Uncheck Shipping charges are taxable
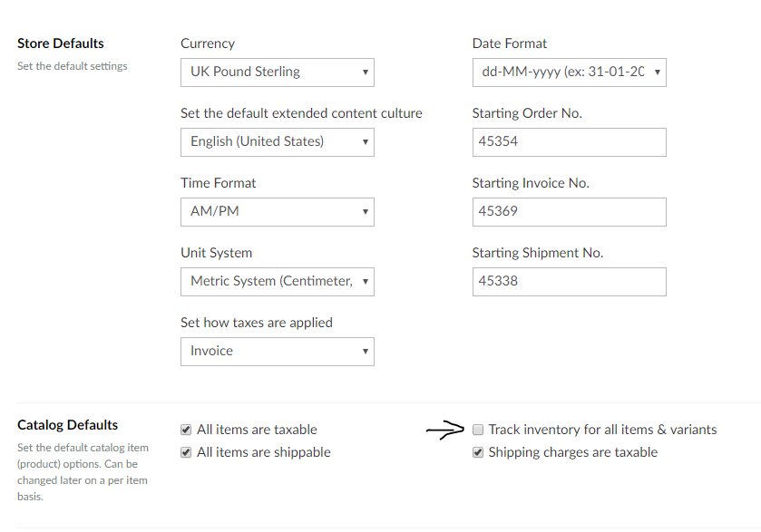Screen dimensions: 761x532 (478, 452)
